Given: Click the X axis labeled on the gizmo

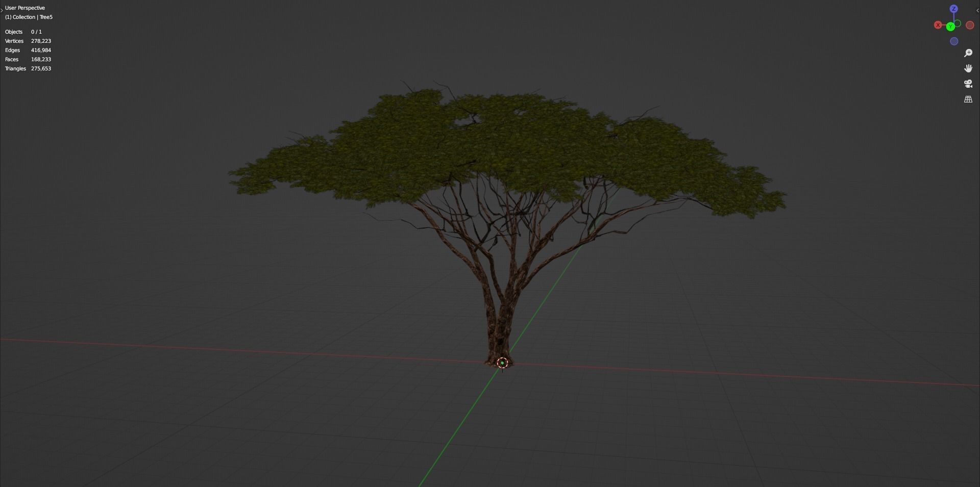Looking at the screenshot, I should pos(938,25).
